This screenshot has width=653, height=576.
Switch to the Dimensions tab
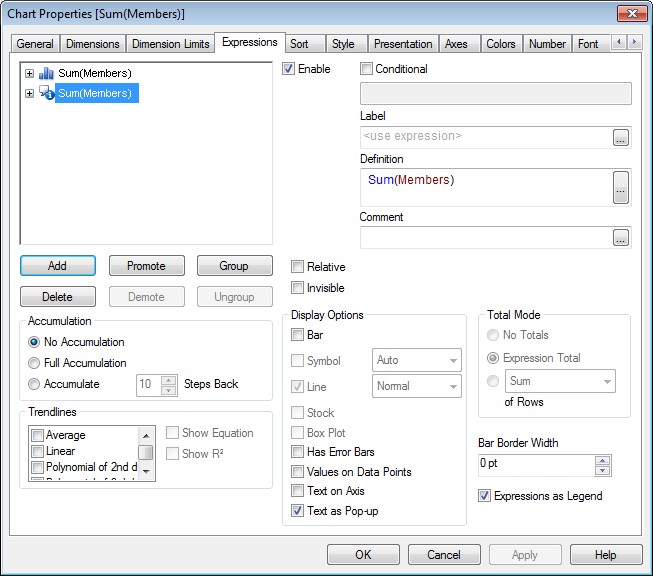92,44
